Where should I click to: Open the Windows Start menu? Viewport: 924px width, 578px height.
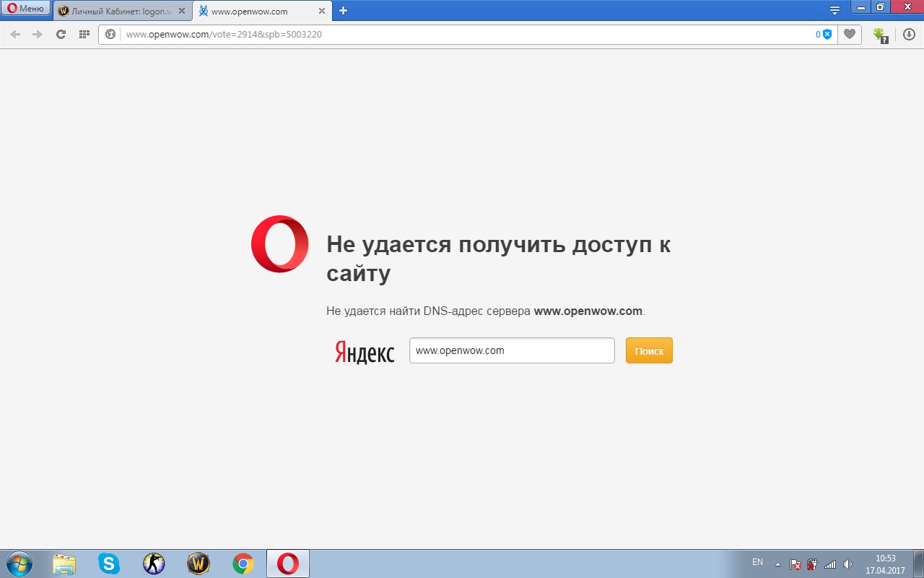pyautogui.click(x=19, y=564)
